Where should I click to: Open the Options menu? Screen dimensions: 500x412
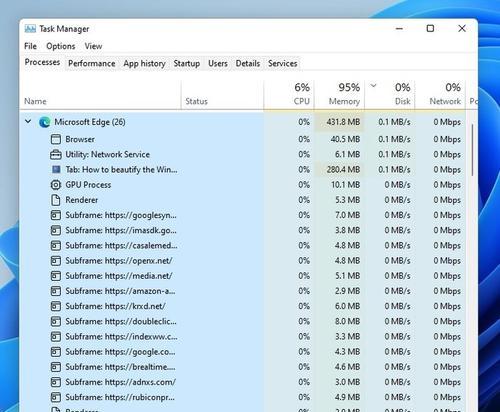coord(61,46)
